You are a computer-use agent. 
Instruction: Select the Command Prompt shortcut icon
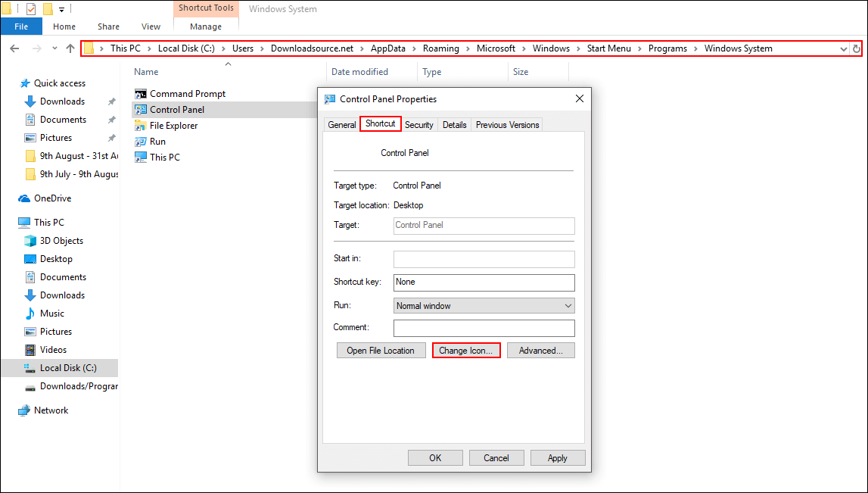coord(141,94)
